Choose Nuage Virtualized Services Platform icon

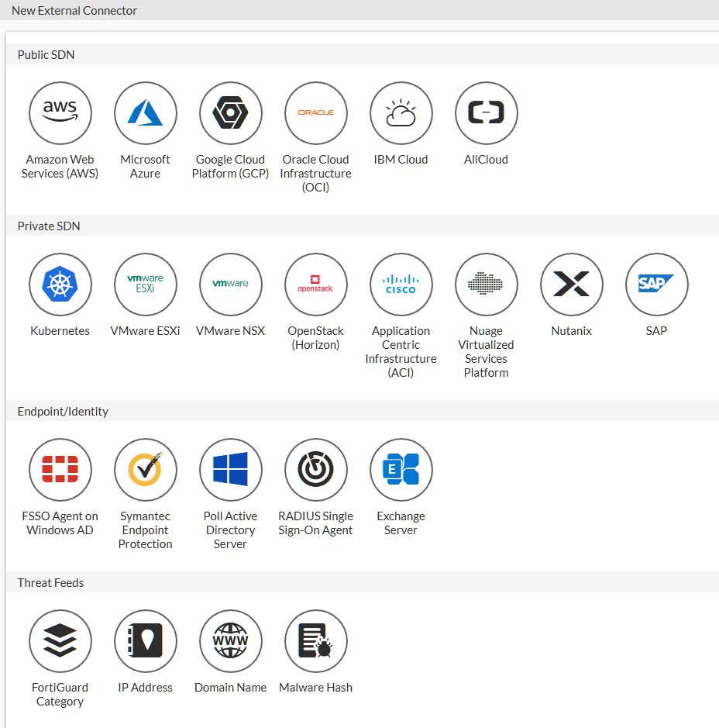(x=487, y=285)
